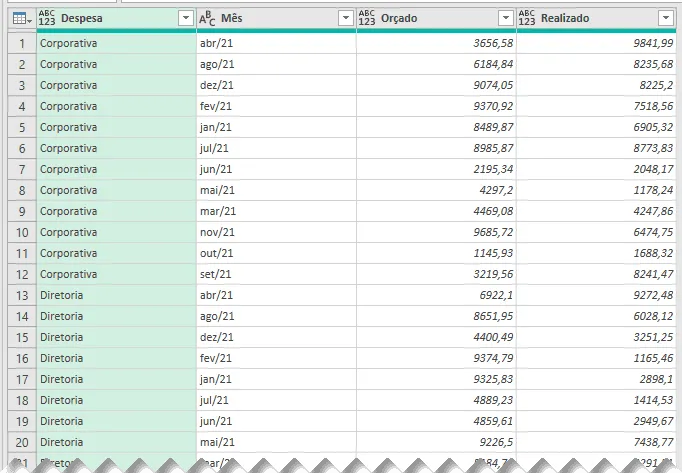
Task: Select row number 12
Action: click(22, 275)
